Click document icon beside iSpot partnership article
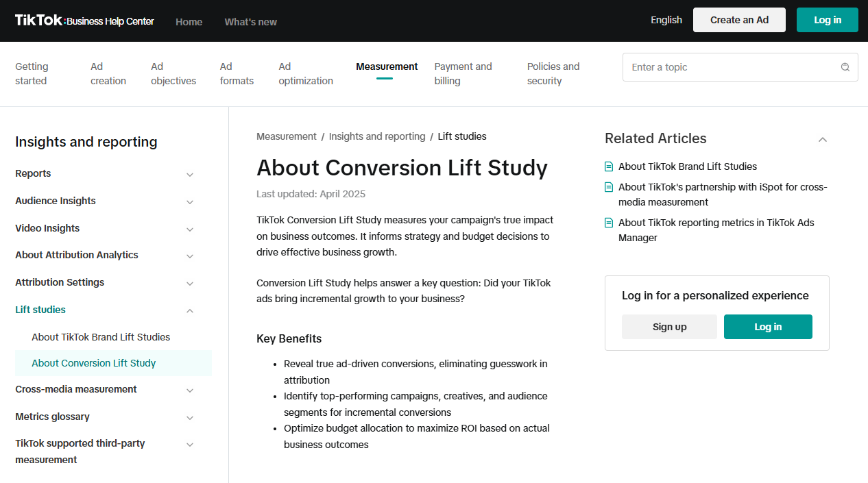The image size is (868, 483). 609,187
